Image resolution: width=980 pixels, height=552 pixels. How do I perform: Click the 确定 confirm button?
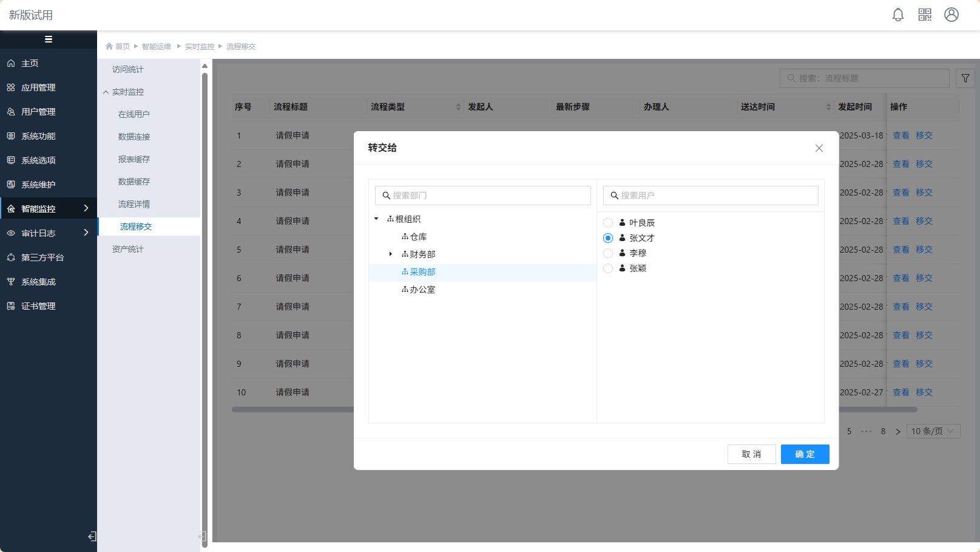(x=805, y=454)
